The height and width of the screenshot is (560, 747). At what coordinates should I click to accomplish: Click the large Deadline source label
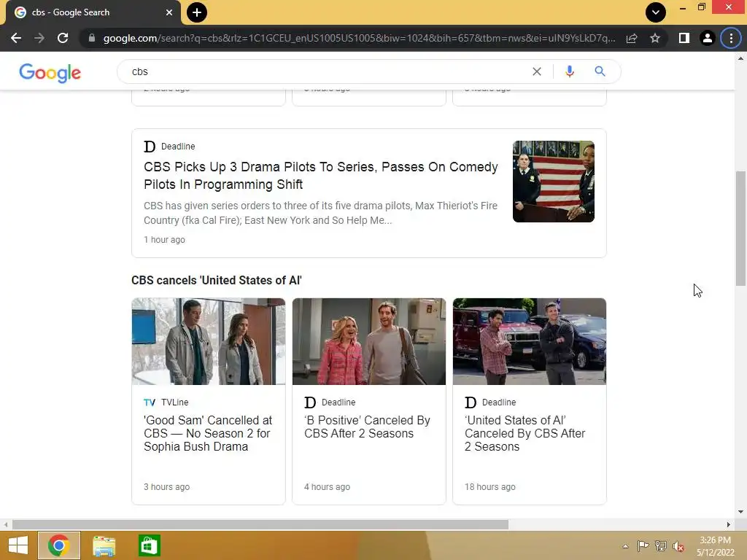click(178, 146)
